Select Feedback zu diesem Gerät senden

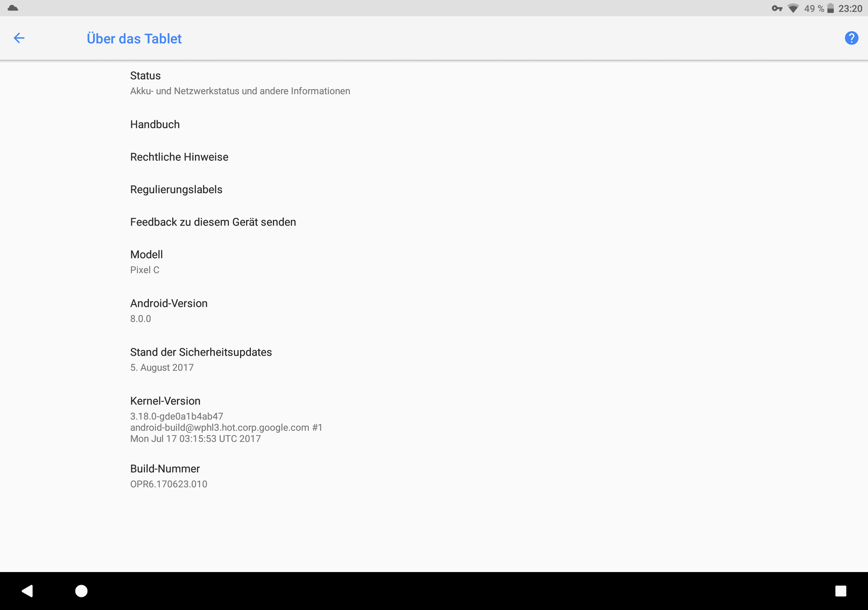tap(434, 222)
